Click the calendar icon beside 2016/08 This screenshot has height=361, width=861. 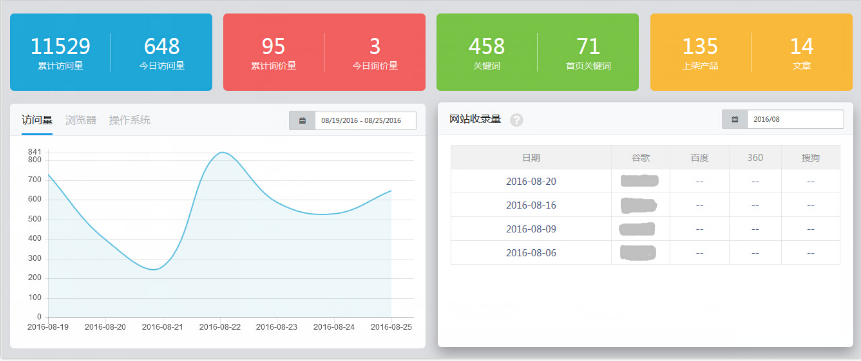[x=735, y=119]
